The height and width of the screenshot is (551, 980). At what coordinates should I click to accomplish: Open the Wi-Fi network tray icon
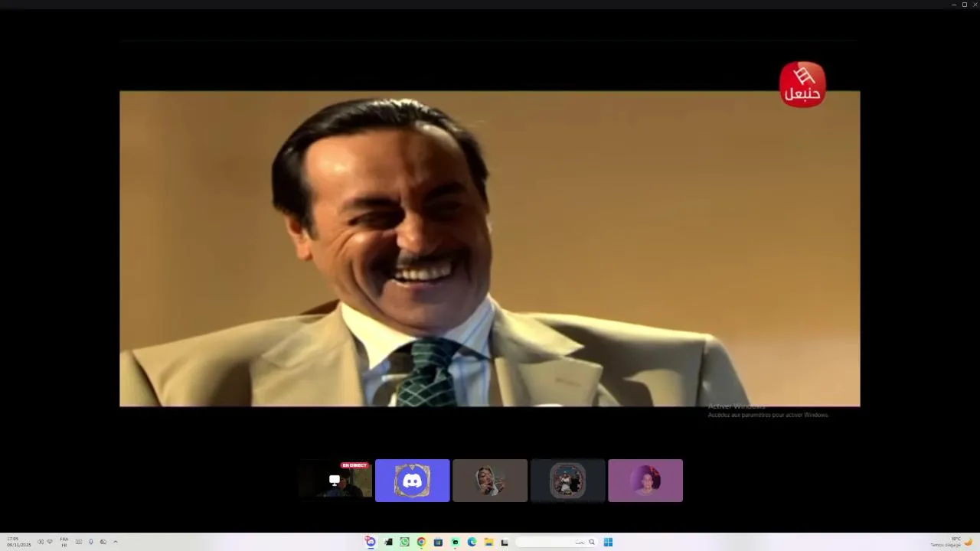pyautogui.click(x=50, y=542)
